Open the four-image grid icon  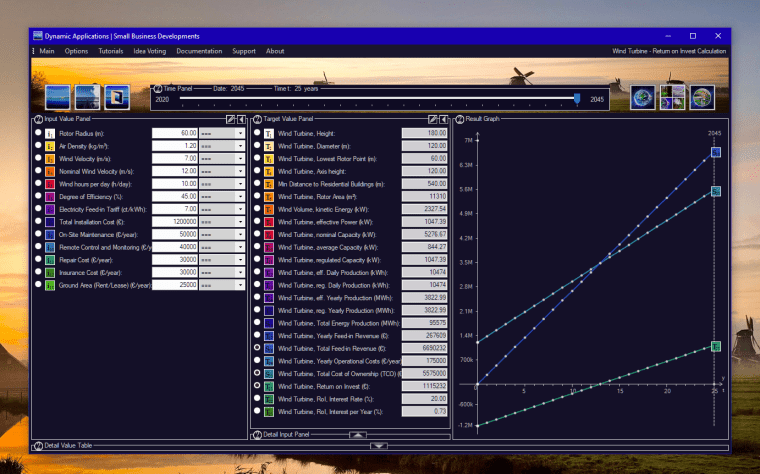672,97
